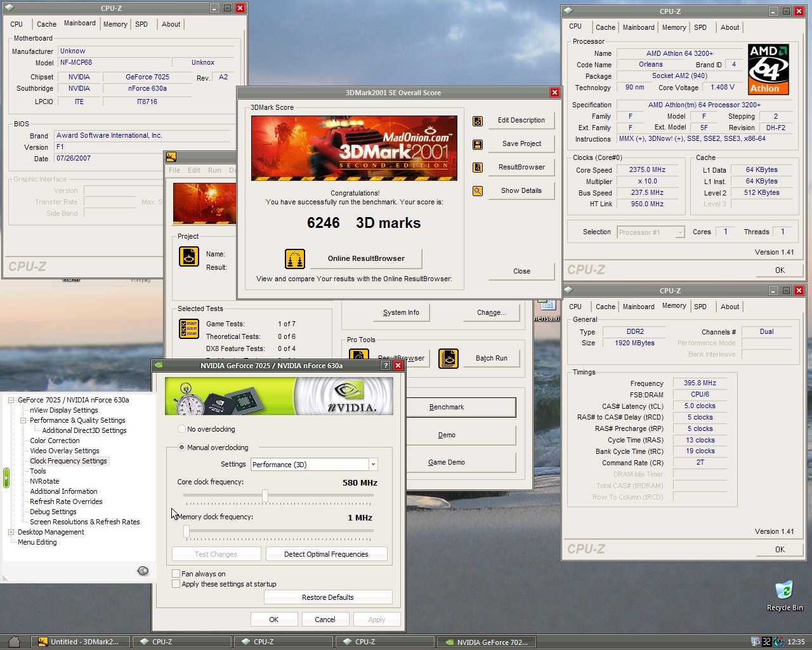Adjust the Core clock frequency slider thumb
The width and height of the screenshot is (812, 650).
265,496
